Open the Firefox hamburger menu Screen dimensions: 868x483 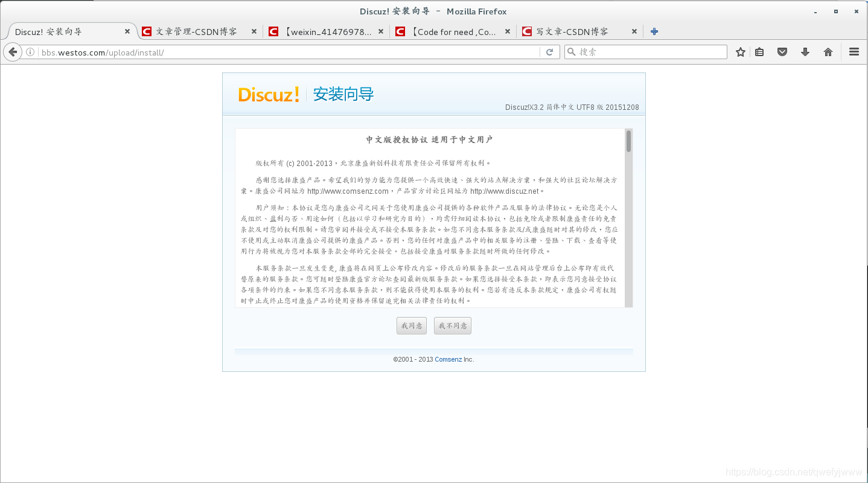[x=854, y=52]
